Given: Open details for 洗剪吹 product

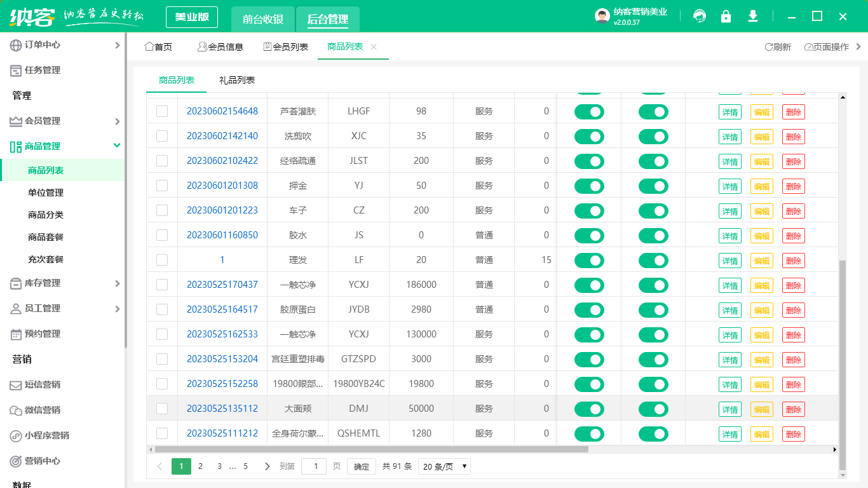Looking at the screenshot, I should click(x=729, y=136).
